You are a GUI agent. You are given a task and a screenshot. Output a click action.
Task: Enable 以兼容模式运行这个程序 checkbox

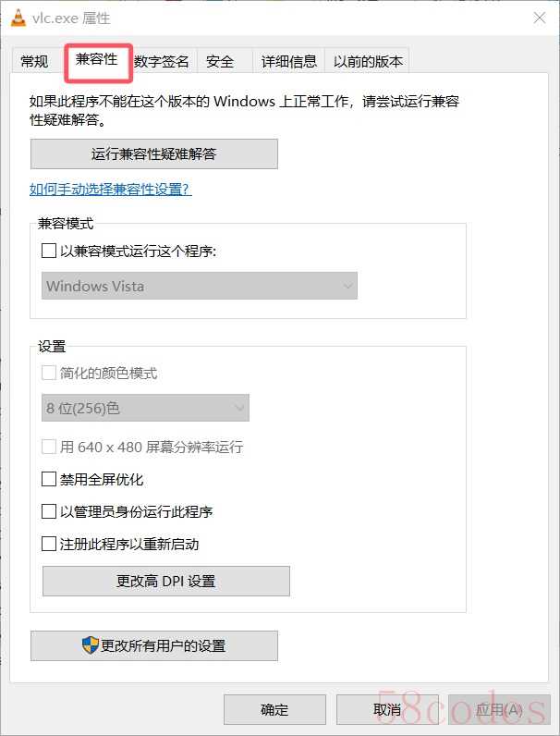point(50,251)
